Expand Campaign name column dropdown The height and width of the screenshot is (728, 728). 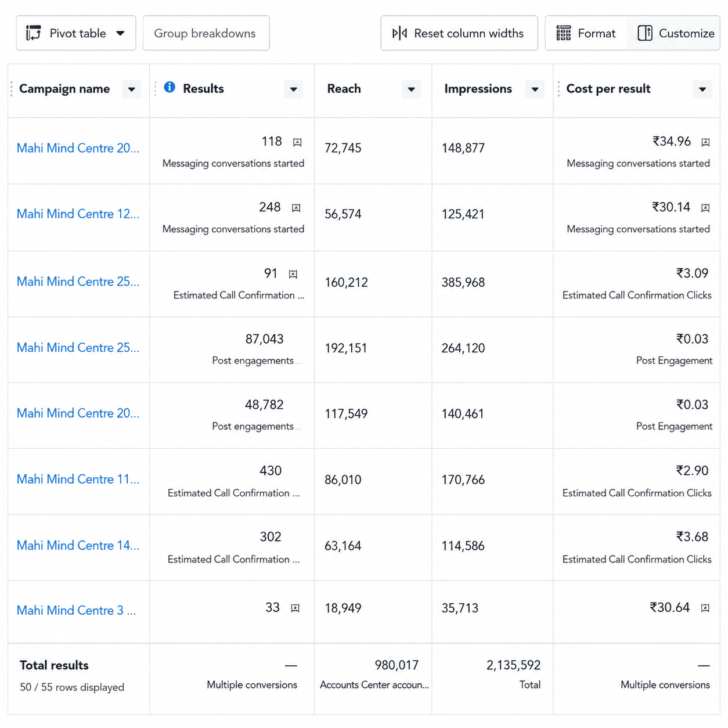(x=132, y=89)
